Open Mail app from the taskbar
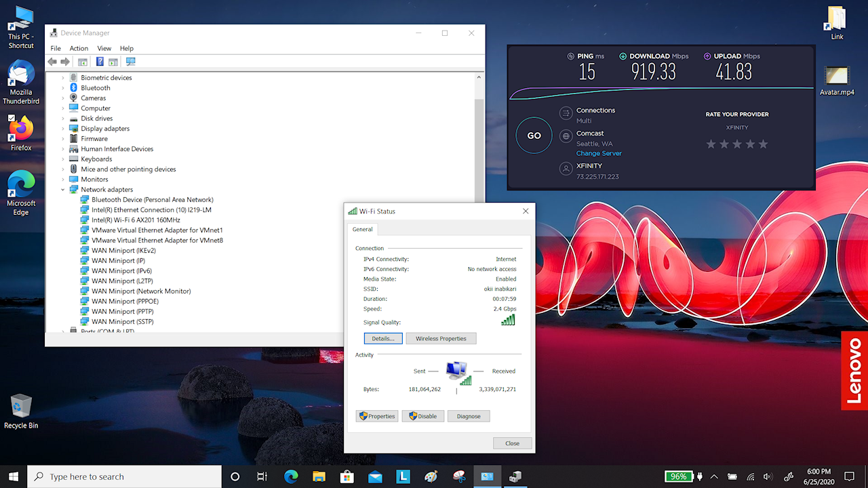868x488 pixels. coord(375,476)
